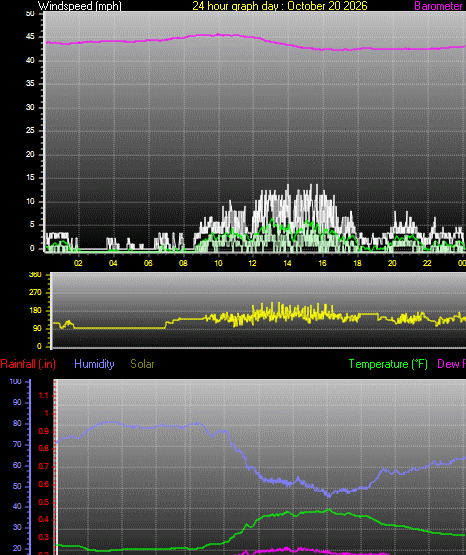Image resolution: width=466 pixels, height=555 pixels.
Task: Click the Solar legend label
Action: pos(142,364)
